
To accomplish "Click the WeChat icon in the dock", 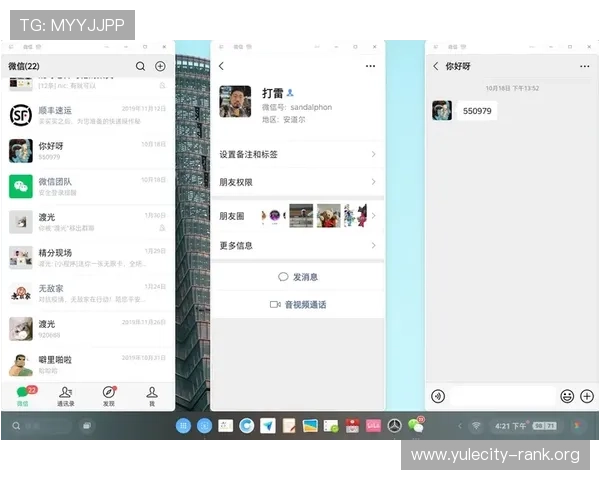I will 416,425.
